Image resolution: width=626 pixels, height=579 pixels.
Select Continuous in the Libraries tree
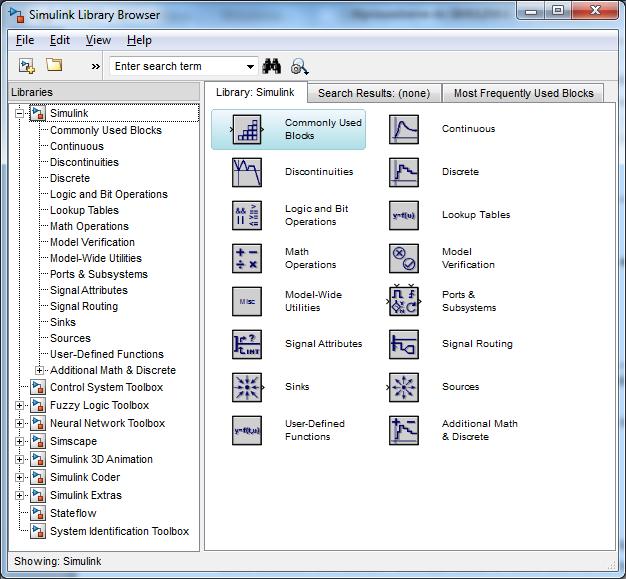coord(77,146)
